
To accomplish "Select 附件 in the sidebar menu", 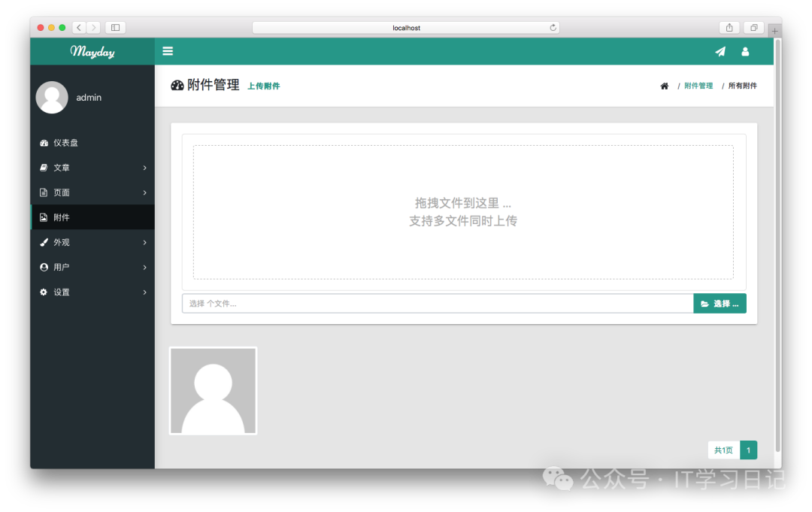I will coord(62,217).
